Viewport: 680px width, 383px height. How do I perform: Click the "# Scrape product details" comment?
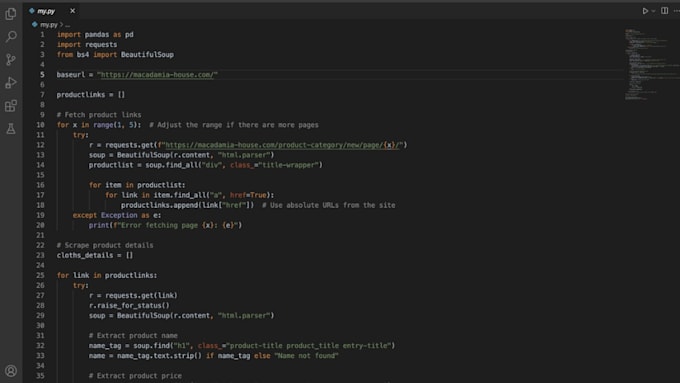(105, 245)
